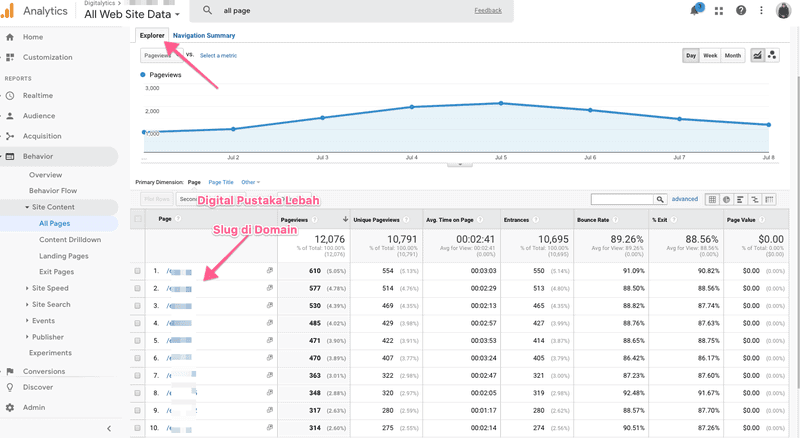Select the Percentage pie view icon

point(727,199)
